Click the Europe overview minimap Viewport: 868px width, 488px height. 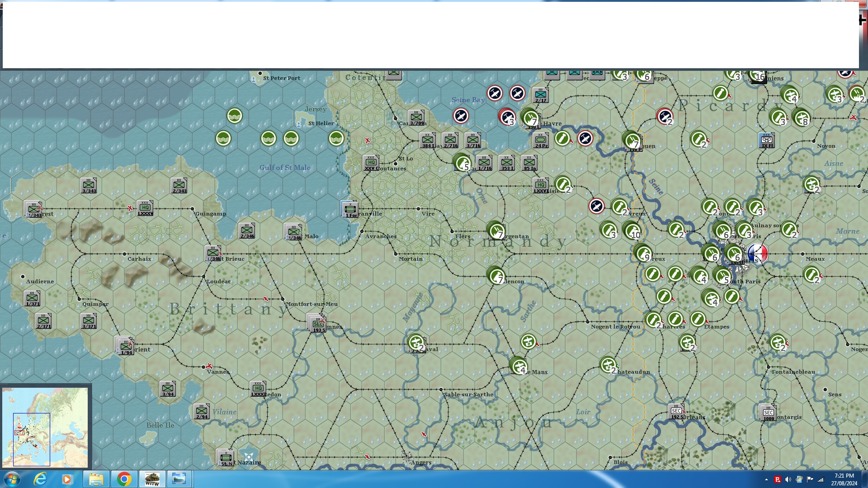45,427
